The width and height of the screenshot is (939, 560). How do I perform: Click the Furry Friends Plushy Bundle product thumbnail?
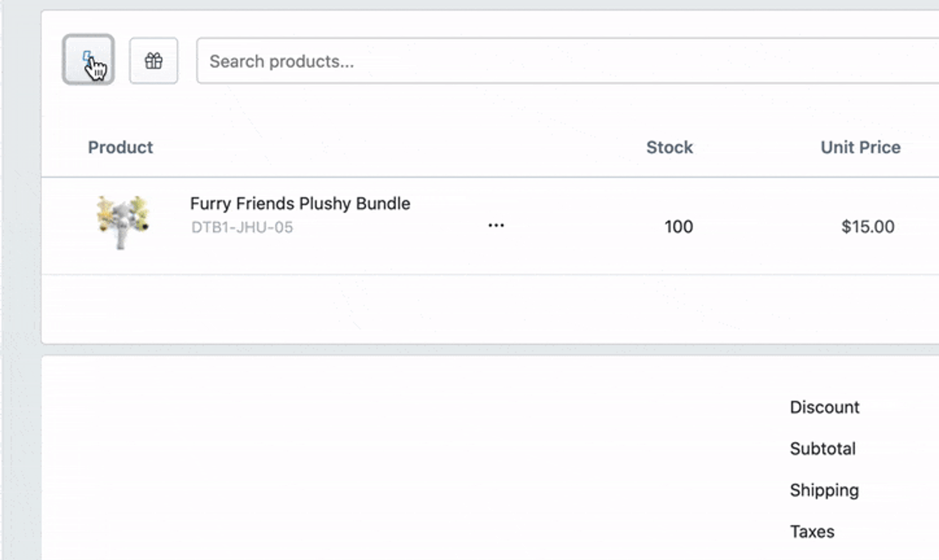tap(123, 222)
